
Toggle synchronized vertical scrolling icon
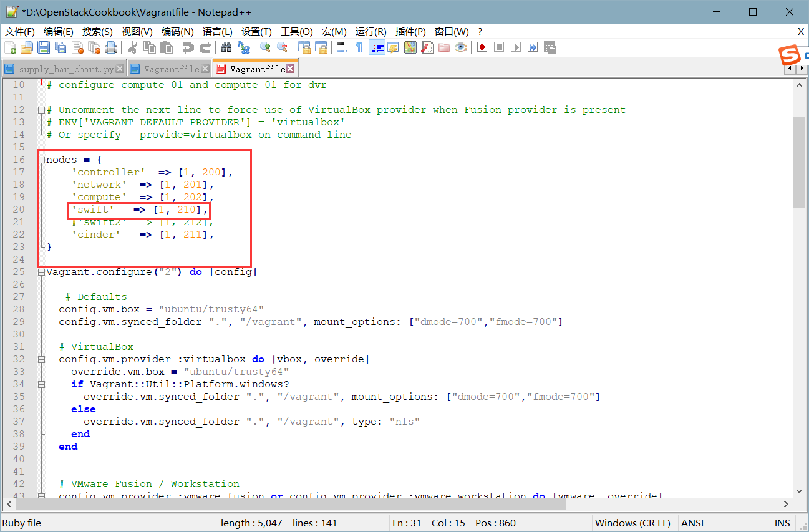tap(304, 47)
